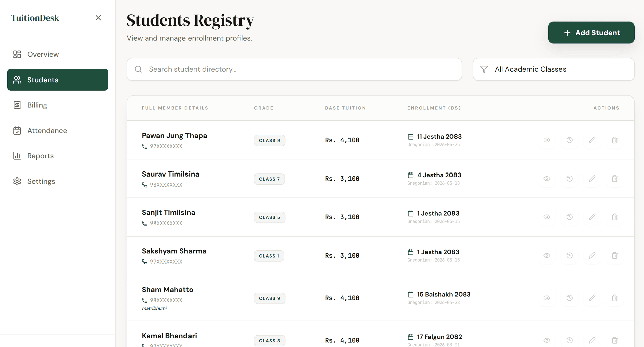Click the Sakshyam Sharma name
Image resolution: width=644 pixels, height=347 pixels.
pyautogui.click(x=174, y=251)
